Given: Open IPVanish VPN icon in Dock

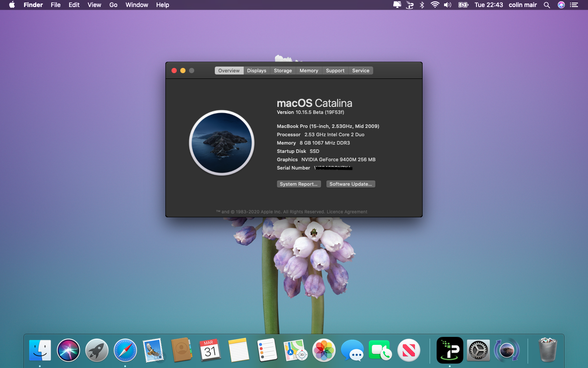Looking at the screenshot, I should (450, 350).
